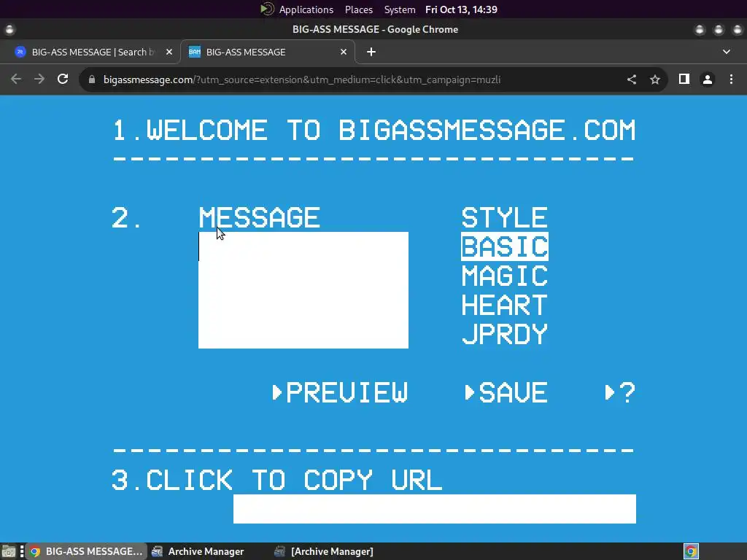Click the SAVE button
The width and height of the screenshot is (747, 560).
(x=506, y=392)
